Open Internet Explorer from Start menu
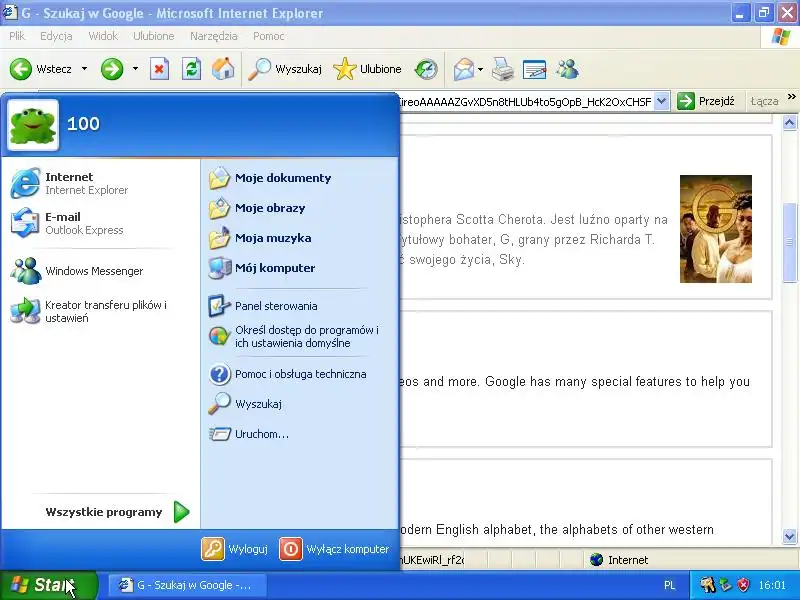Image resolution: width=800 pixels, height=600 pixels. coord(100,183)
